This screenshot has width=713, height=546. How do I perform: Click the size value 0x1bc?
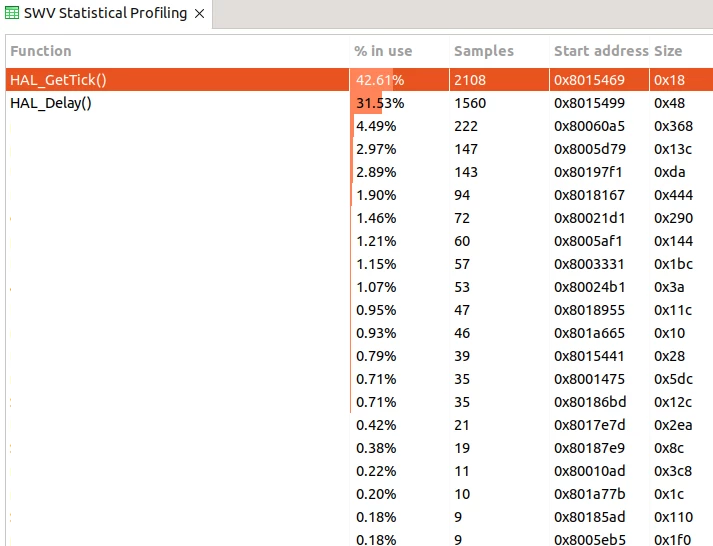click(673, 264)
